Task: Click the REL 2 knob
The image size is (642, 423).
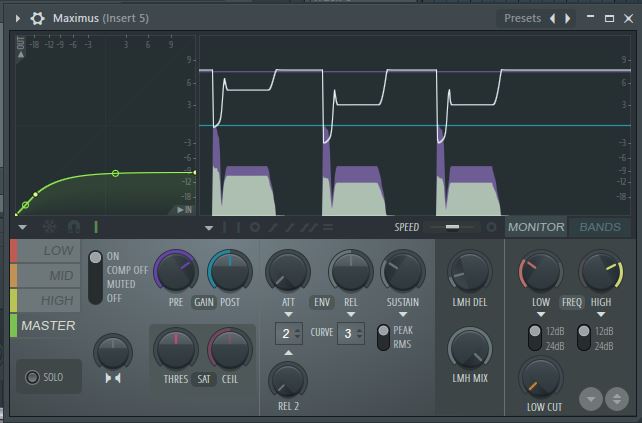Action: coord(288,381)
